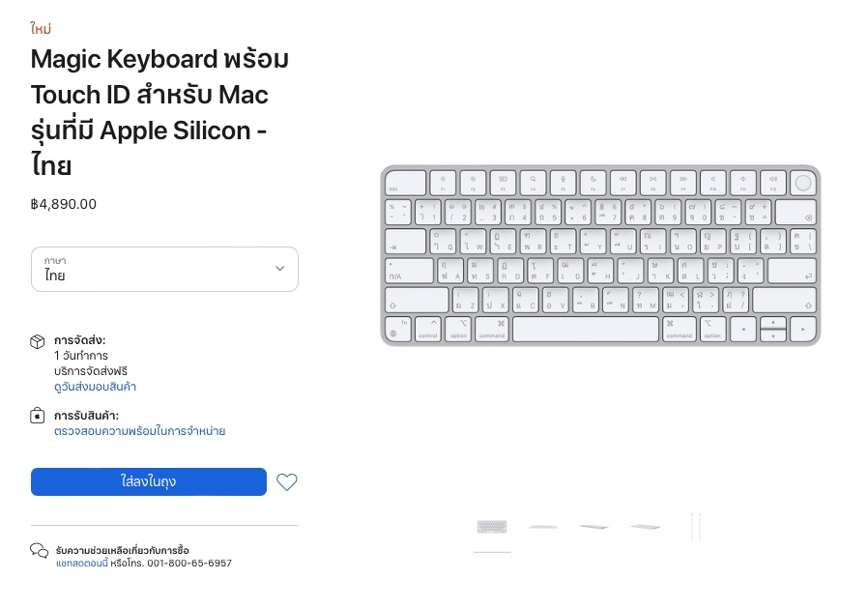868x609 pixels.
Task: Click the ฿4,890.00 price text
Action: pos(64,204)
